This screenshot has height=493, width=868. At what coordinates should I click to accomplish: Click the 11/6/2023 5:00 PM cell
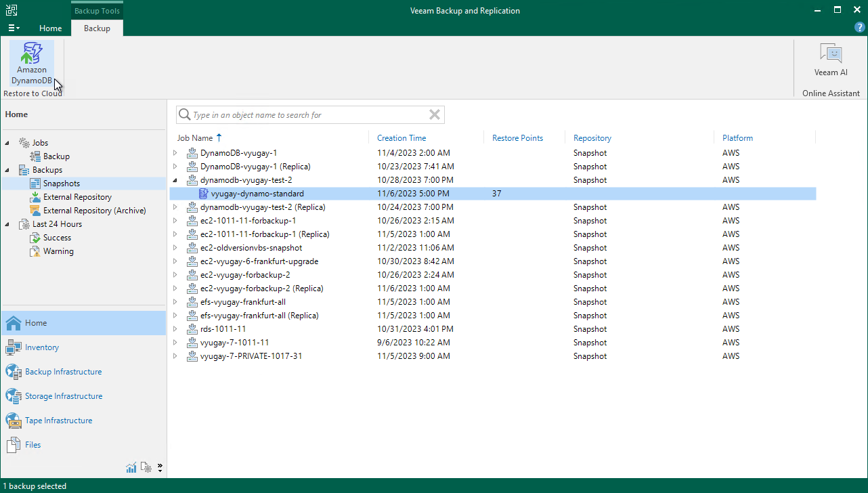413,194
